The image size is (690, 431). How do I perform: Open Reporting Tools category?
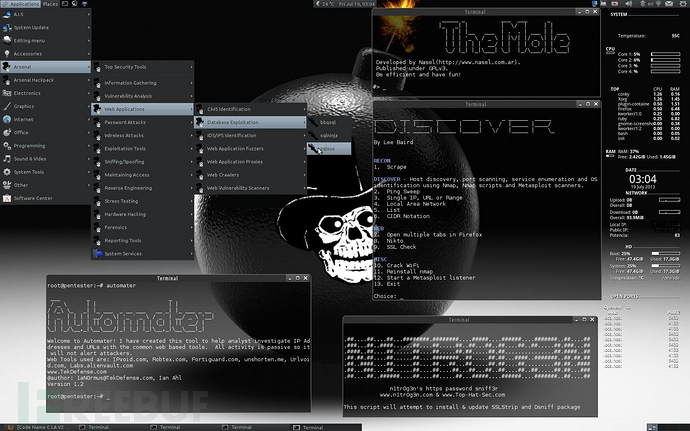[x=143, y=241]
